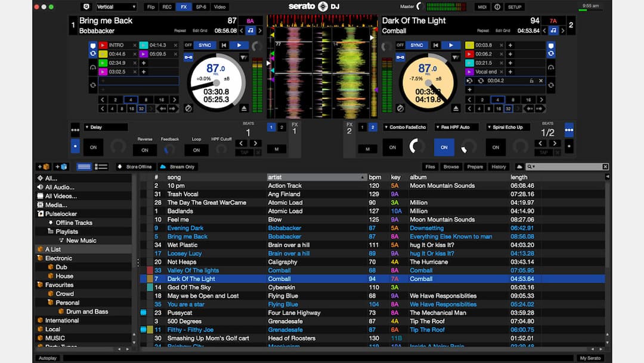Screen dimensions: 644x363
Task: Toggle SYNC off on the right deck
Action: (416, 45)
